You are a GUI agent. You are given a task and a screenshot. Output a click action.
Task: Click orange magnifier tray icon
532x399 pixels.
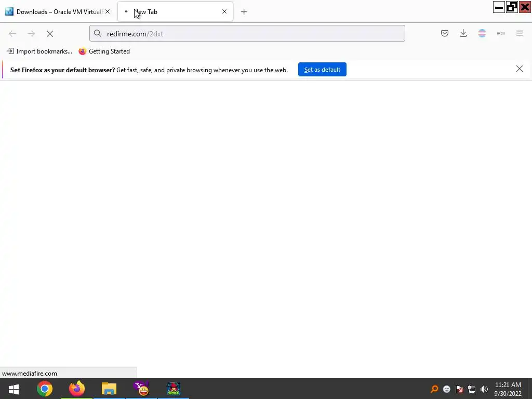434,389
